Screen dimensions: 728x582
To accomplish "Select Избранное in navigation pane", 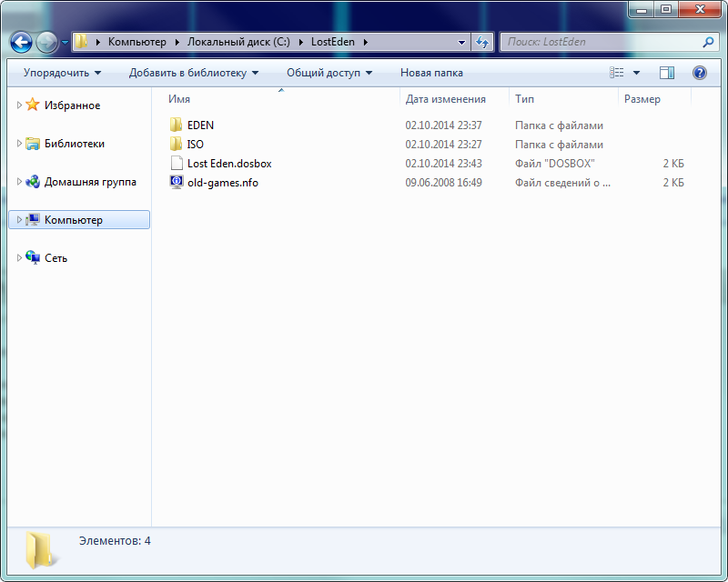I will [73, 105].
